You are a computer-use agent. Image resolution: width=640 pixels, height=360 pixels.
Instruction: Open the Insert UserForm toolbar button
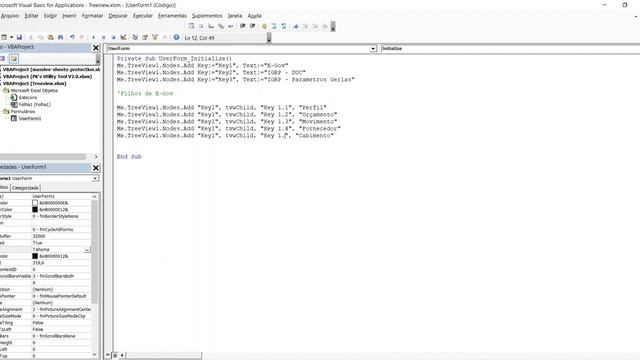tap(4, 37)
